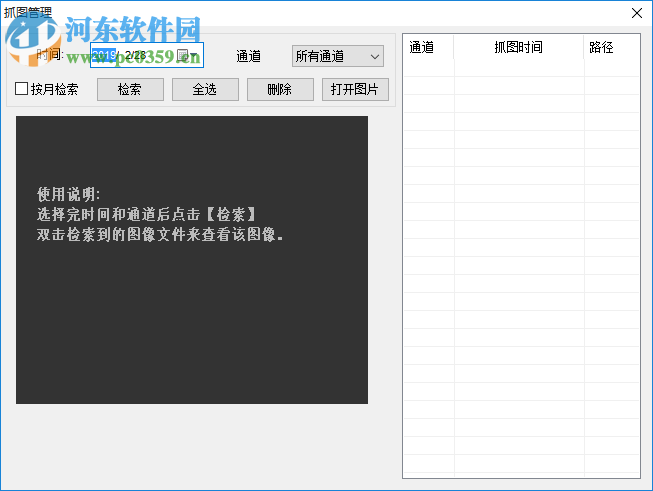Sort by the 抓图时间 column header

pyautogui.click(x=518, y=47)
